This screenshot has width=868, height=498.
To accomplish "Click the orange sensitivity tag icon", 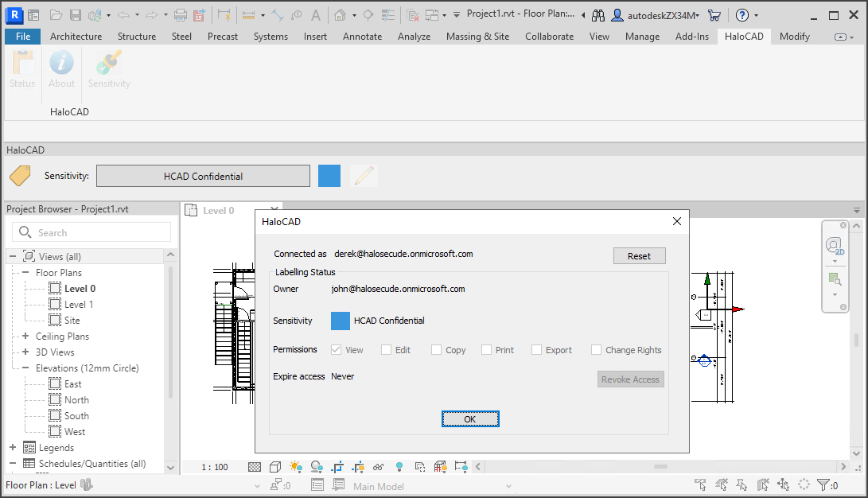I will (20, 176).
